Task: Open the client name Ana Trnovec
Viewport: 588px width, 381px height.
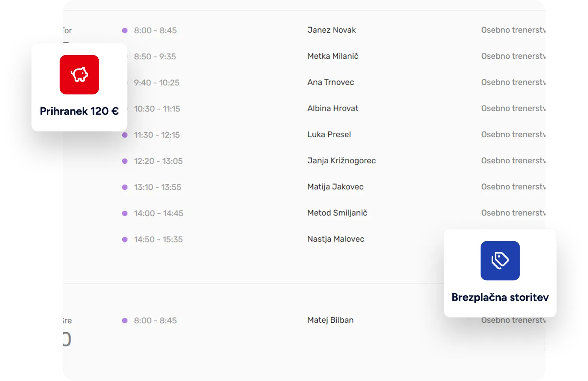Action: coord(331,82)
